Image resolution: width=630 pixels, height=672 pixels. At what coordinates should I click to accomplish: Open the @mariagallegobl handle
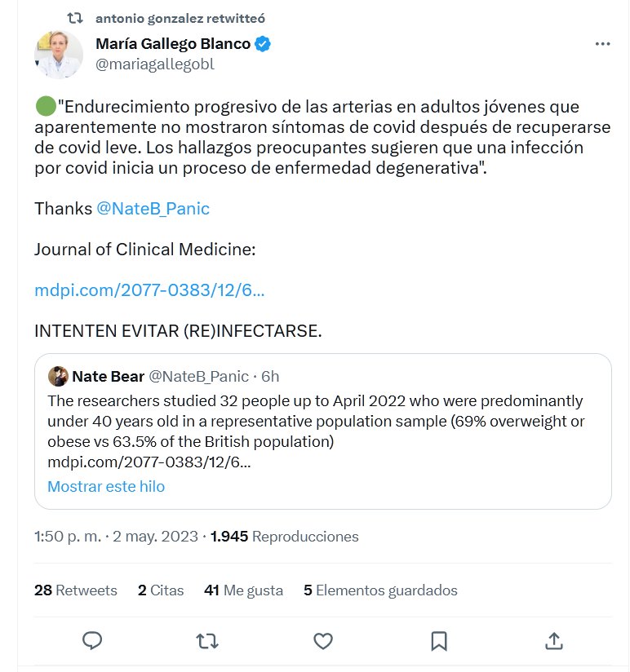[155, 64]
